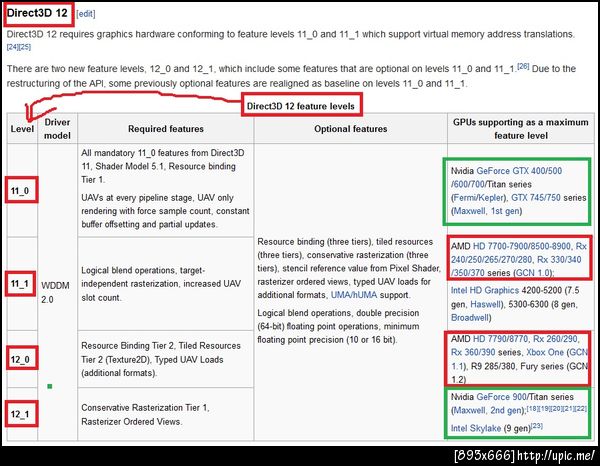Viewport: 600px width, 466px height.
Task: Click the GCN 1.0 link
Action: [533, 273]
